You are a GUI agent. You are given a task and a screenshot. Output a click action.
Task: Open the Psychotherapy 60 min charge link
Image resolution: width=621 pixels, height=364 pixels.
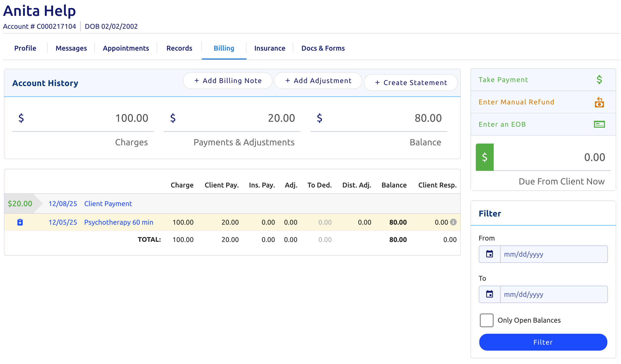tap(119, 222)
